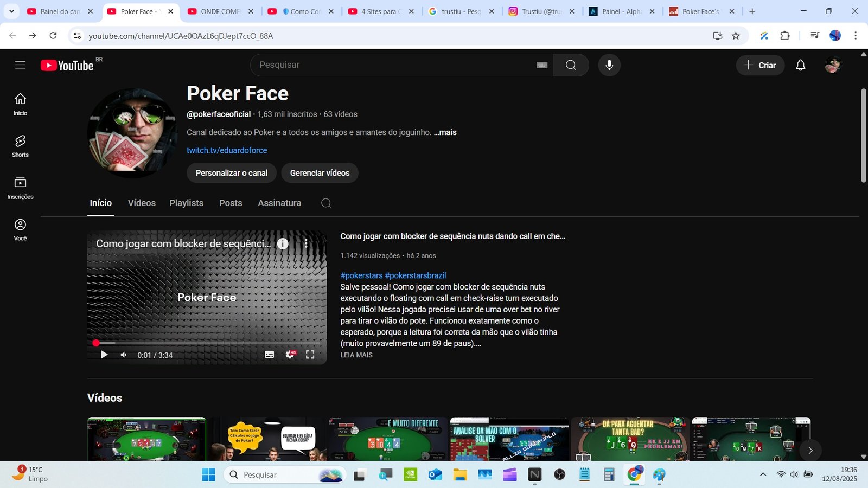This screenshot has height=488, width=868.
Task: Open the YouTube guide hamburger menu
Action: click(x=20, y=65)
